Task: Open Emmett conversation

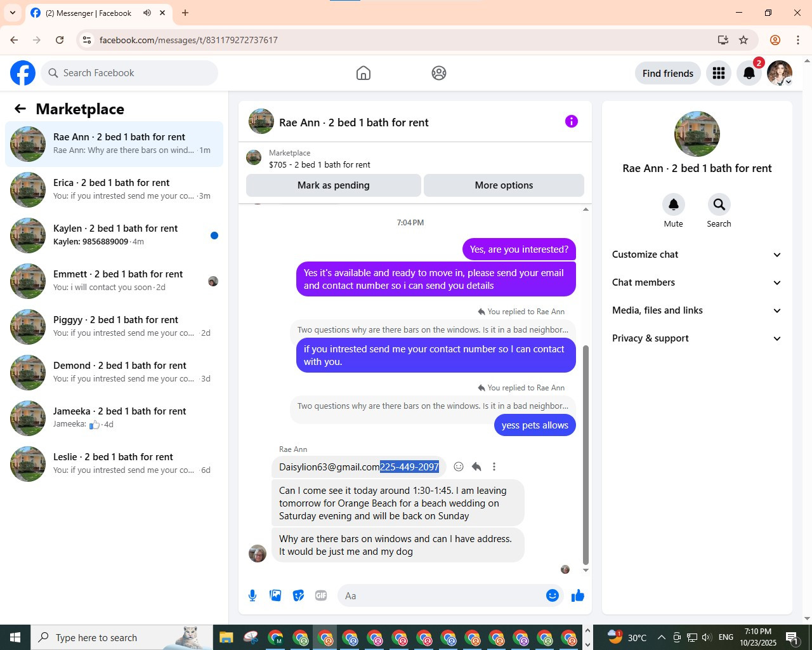Action: point(114,281)
